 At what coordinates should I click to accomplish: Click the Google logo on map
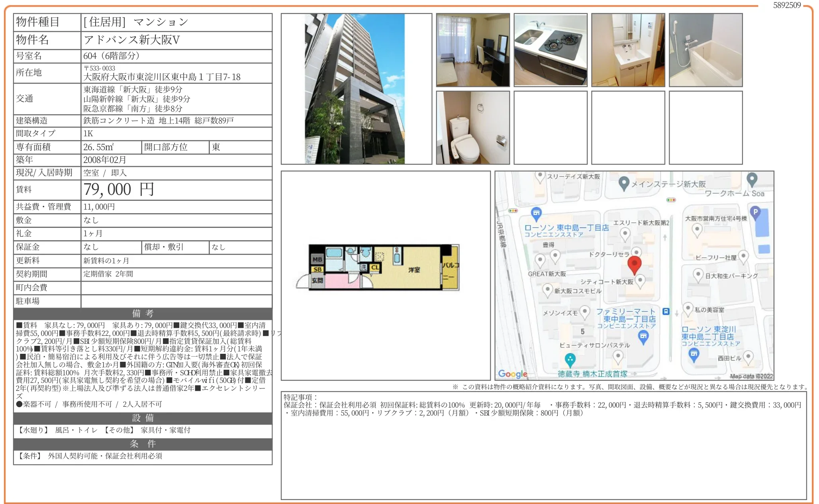(x=512, y=374)
